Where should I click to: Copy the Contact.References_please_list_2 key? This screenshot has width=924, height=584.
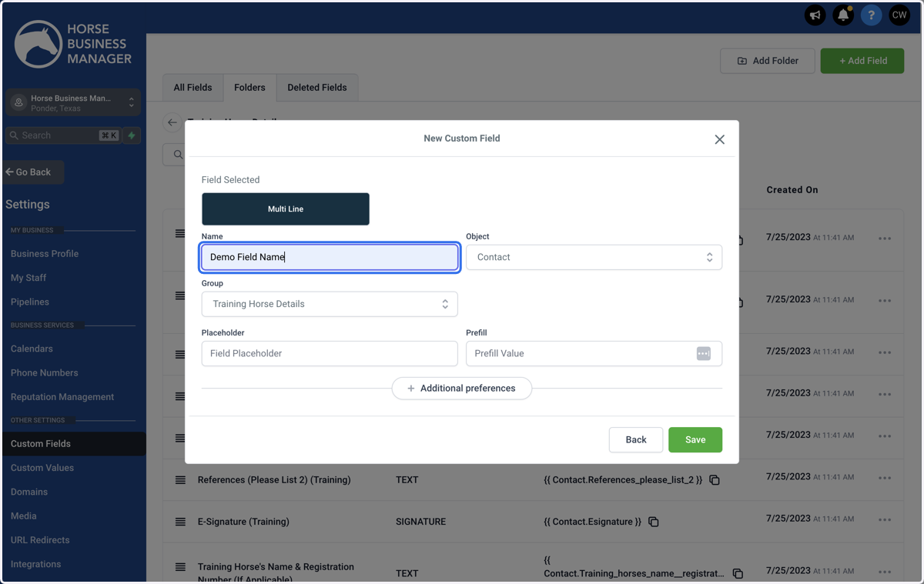[715, 480]
